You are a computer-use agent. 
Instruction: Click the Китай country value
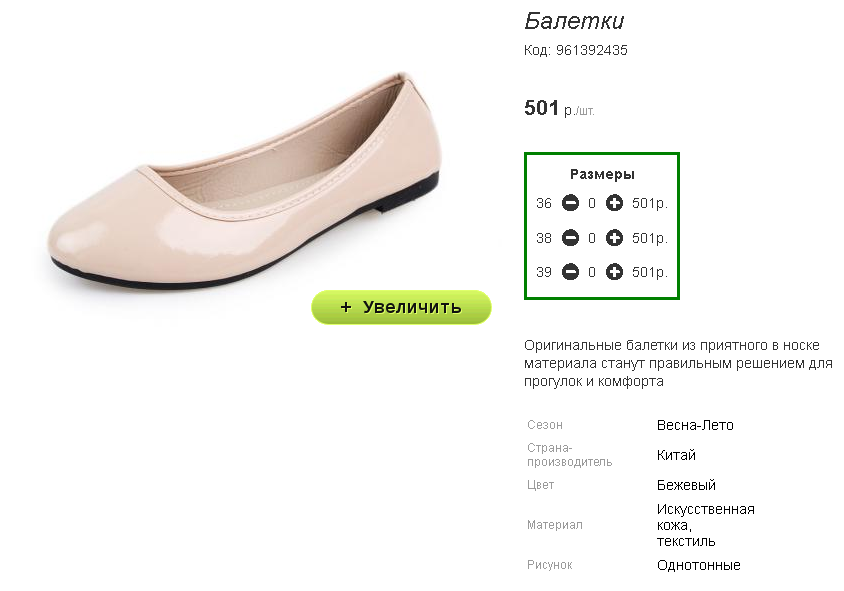click(x=676, y=455)
